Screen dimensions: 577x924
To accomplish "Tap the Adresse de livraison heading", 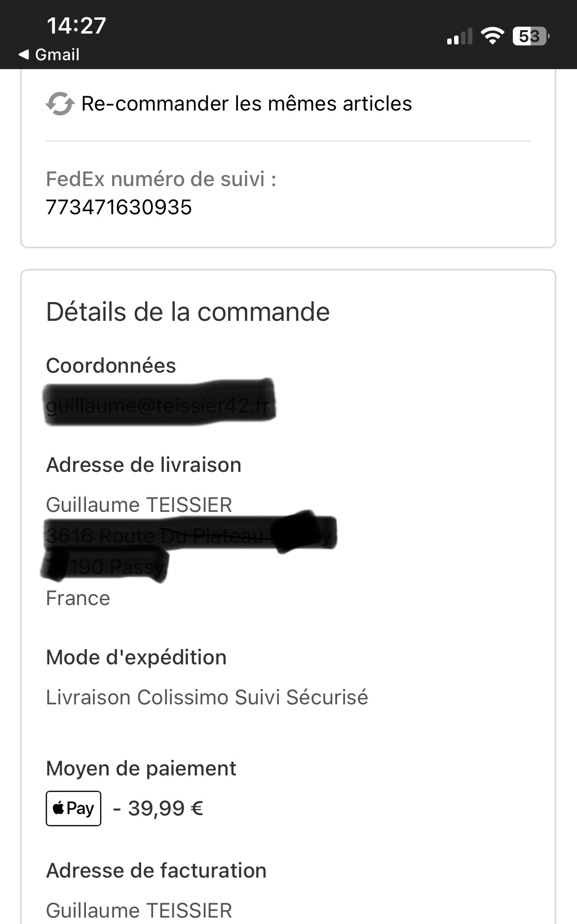I will 144,465.
